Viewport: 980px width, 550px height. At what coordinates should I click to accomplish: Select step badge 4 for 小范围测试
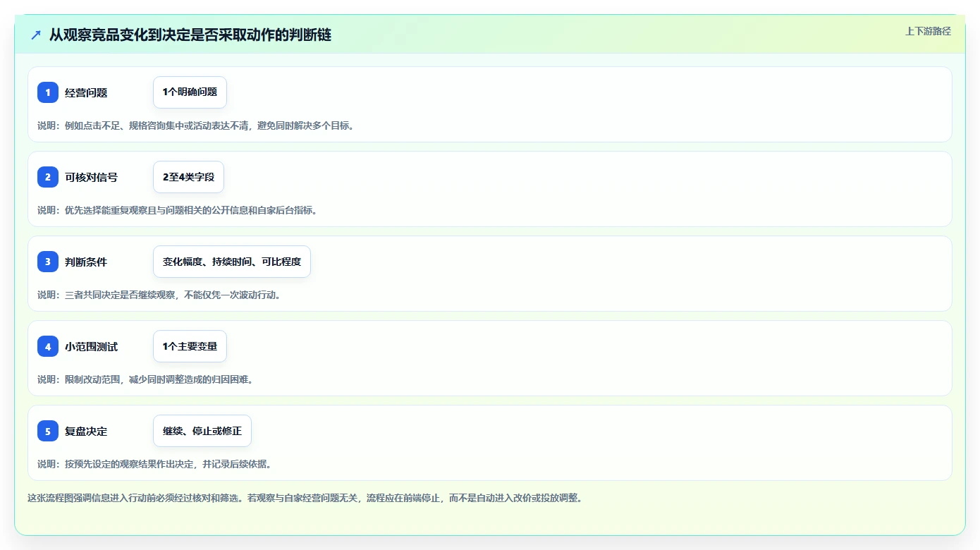[x=48, y=346]
